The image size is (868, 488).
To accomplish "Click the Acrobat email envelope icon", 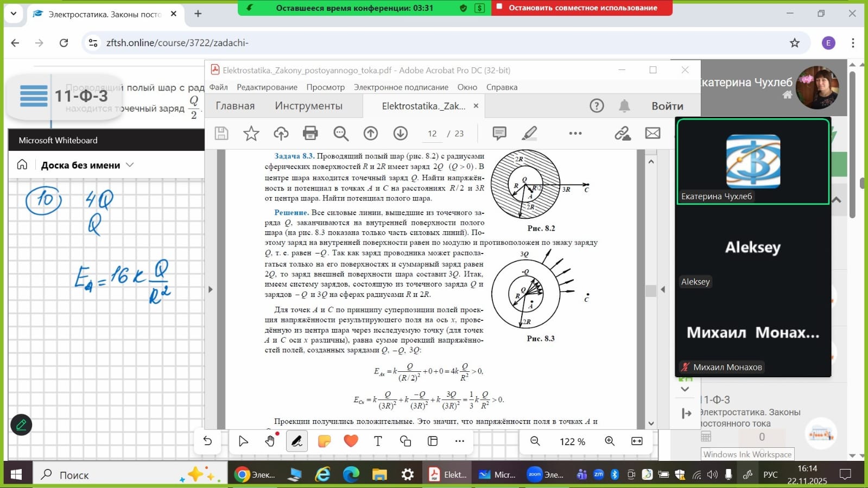I will (652, 133).
